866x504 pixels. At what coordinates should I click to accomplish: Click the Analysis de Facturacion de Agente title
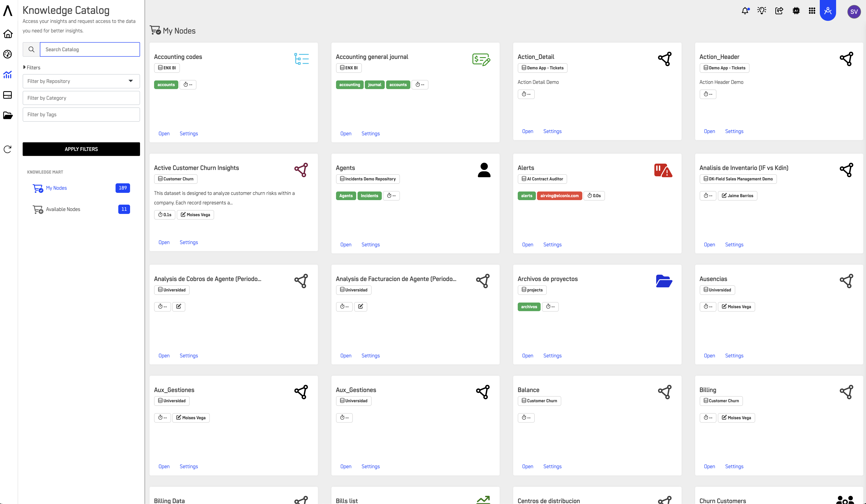396,279
